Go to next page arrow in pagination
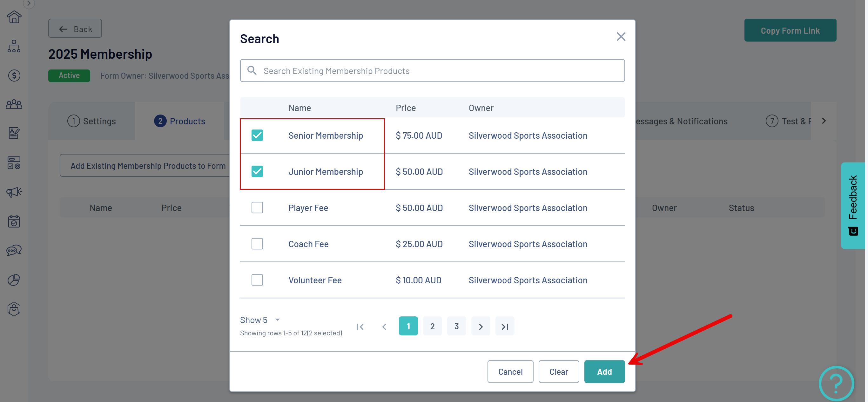This screenshot has width=868, height=402. point(481,326)
